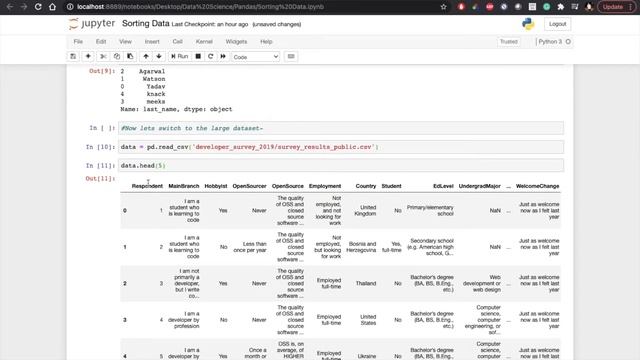Save and checkpoint the notebook
This screenshot has width=640, height=360.
(x=73, y=56)
